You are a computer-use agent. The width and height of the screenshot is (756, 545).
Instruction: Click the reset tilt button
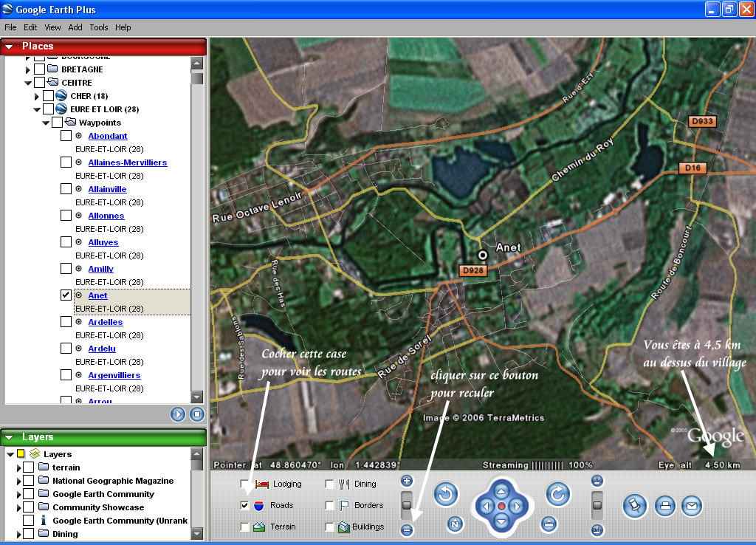click(x=549, y=524)
